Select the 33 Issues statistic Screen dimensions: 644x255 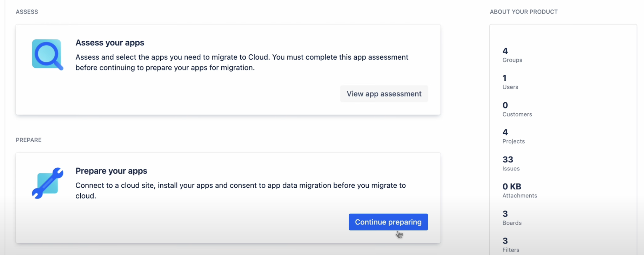coord(511,164)
